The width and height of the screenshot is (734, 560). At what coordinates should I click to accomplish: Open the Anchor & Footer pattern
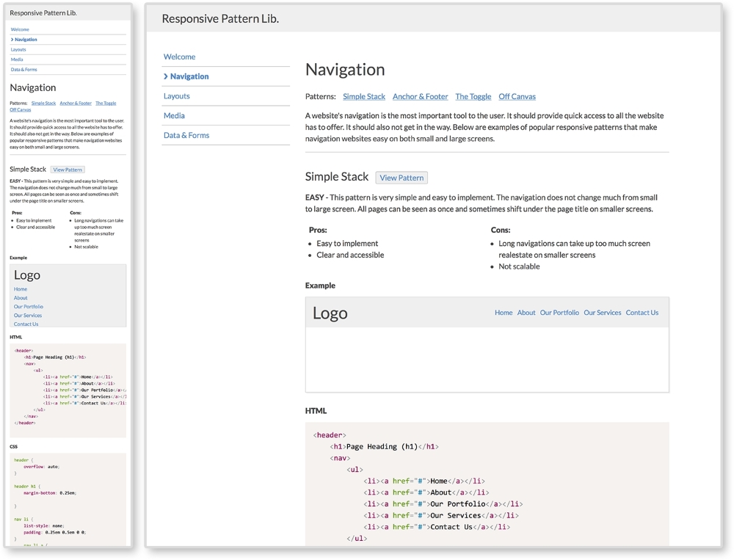[420, 96]
